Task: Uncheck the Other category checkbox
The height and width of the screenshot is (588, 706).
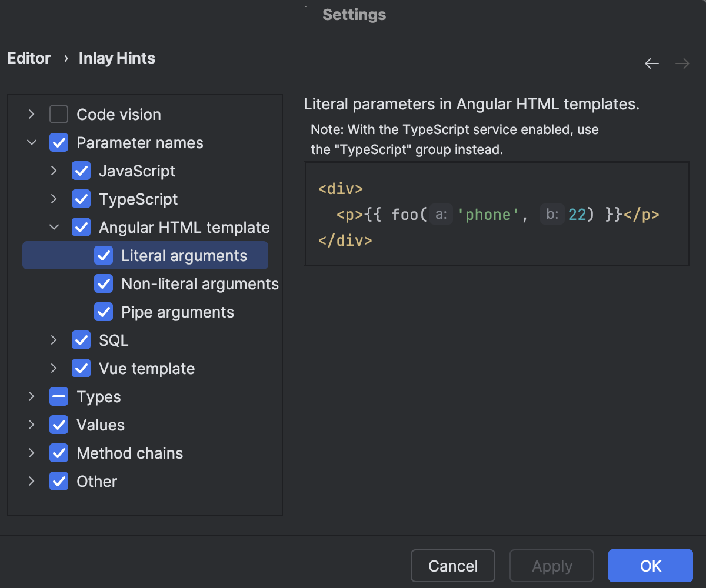Action: (x=59, y=481)
